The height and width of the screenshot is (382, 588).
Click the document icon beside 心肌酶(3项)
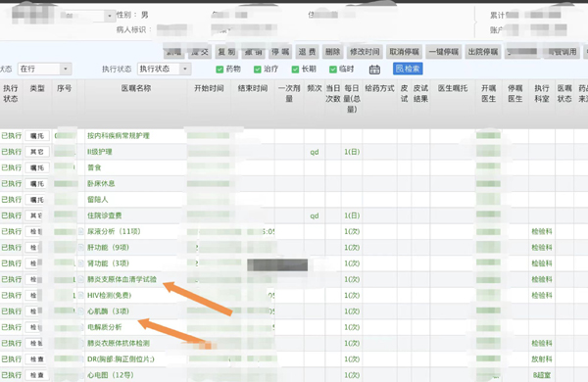pos(81,311)
